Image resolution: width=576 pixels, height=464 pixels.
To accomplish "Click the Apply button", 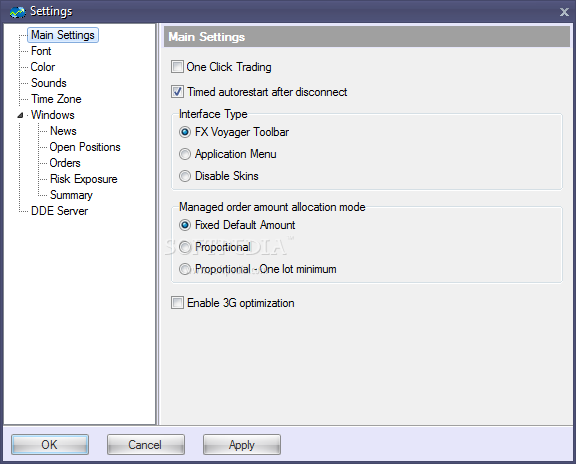I will point(242,445).
